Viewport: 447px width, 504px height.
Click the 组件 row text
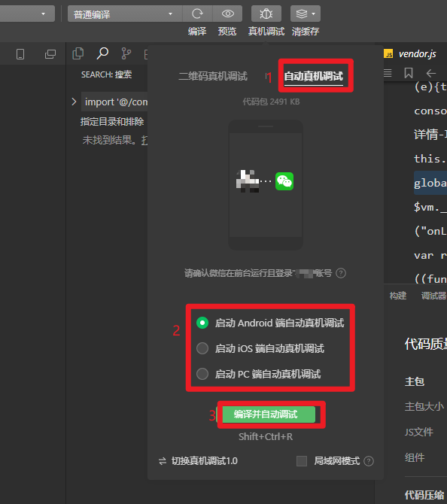[415, 457]
